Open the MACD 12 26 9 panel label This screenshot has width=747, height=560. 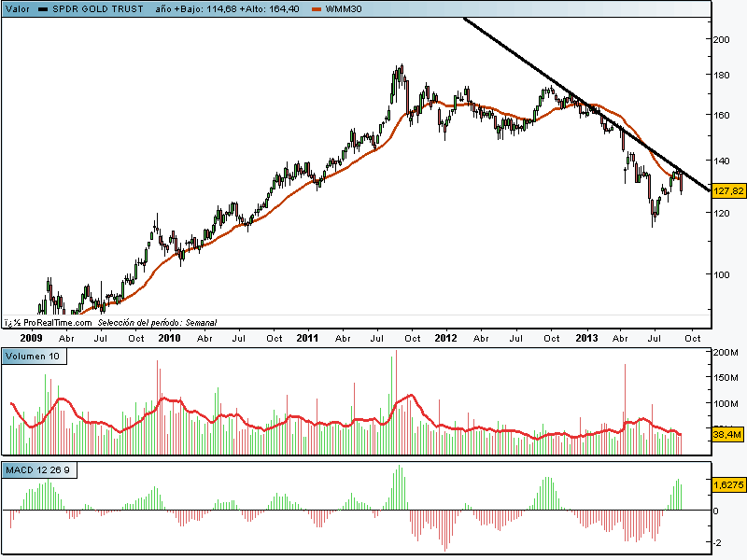[x=40, y=469]
